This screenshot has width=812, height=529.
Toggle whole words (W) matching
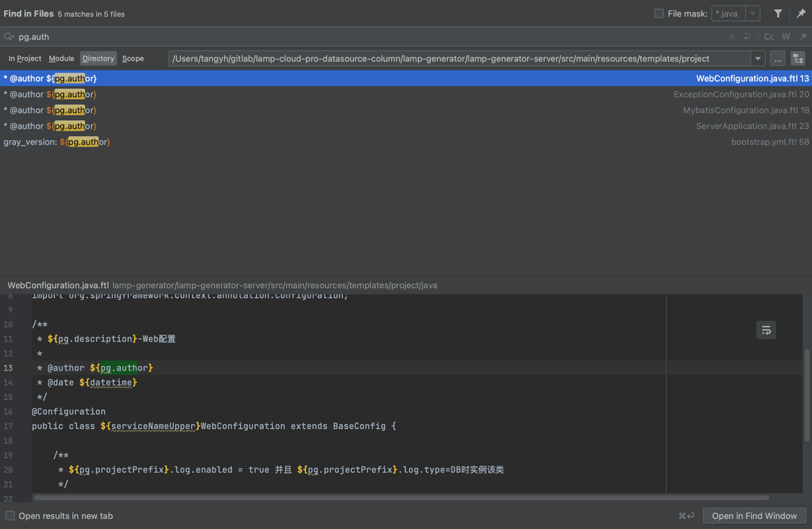tap(786, 37)
